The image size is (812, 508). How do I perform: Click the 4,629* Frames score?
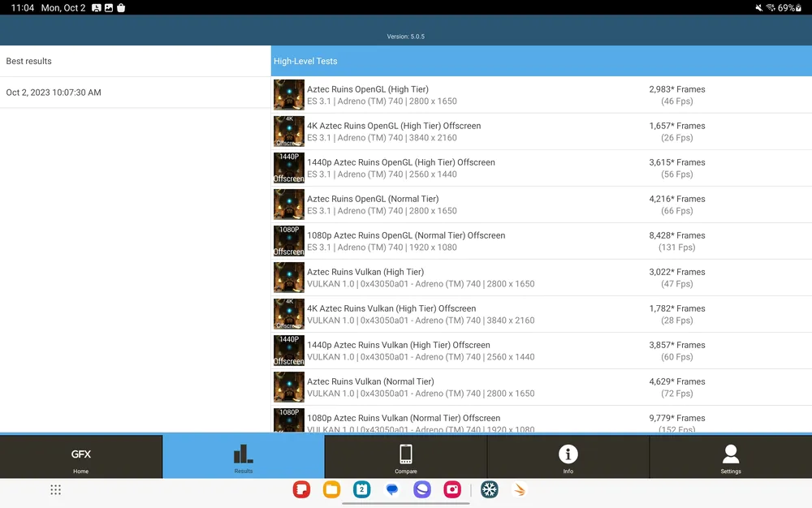pyautogui.click(x=677, y=381)
